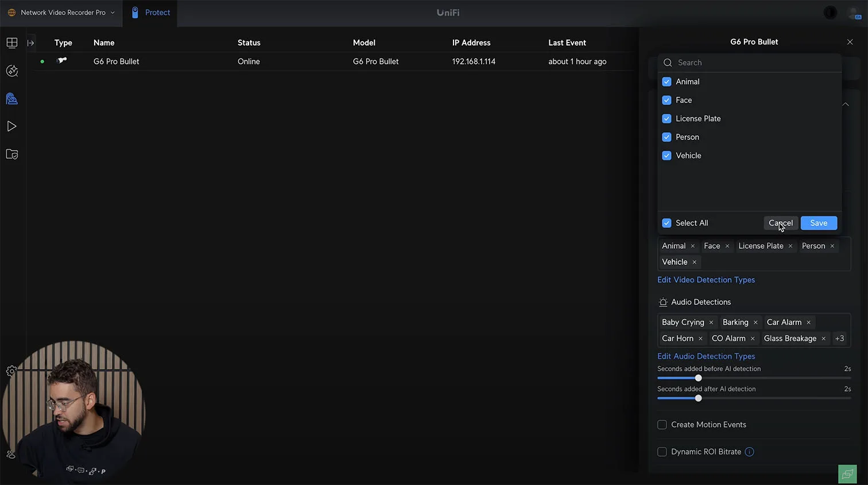
Task: Uncheck the Face detection checkbox
Action: [x=666, y=100]
